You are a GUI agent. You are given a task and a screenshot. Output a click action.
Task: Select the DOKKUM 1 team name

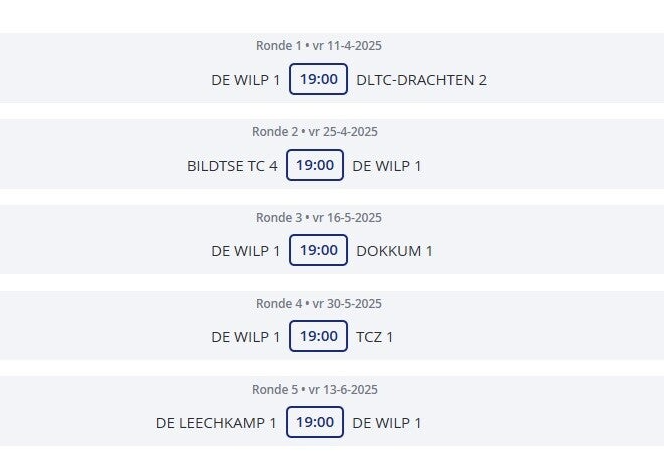pyautogui.click(x=394, y=251)
